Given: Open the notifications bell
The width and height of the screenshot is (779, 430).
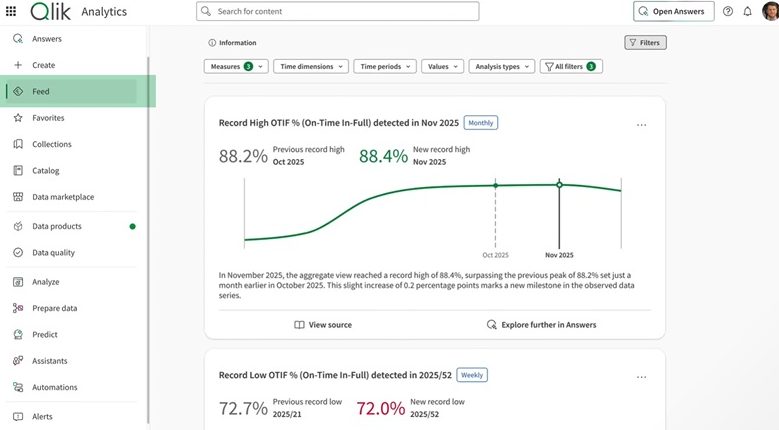Looking at the screenshot, I should click(747, 11).
